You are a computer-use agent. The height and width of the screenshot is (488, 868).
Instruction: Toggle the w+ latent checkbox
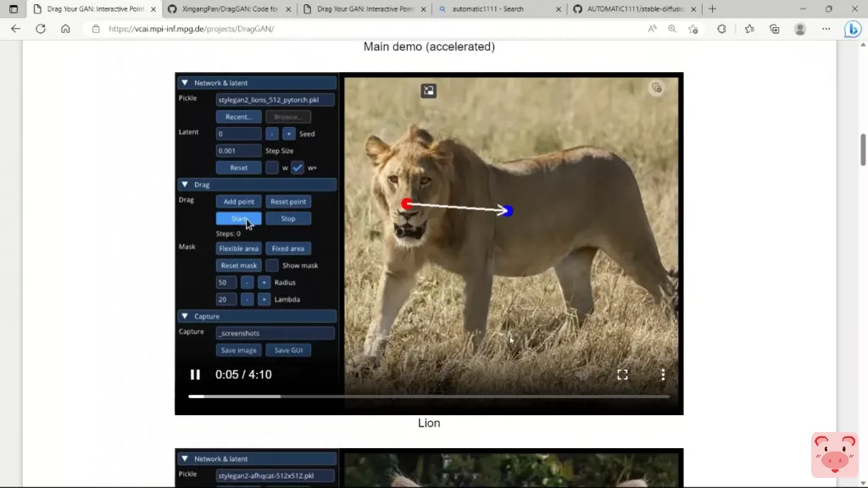tap(298, 168)
